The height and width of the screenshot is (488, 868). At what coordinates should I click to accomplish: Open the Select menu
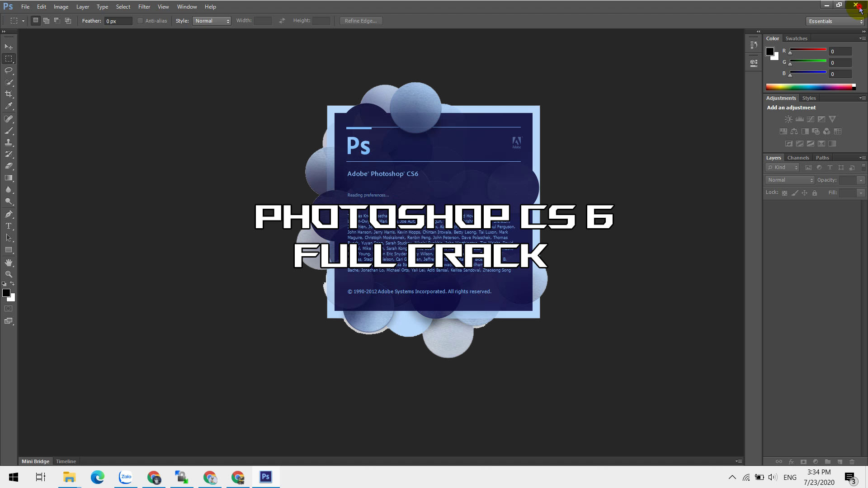click(x=123, y=7)
